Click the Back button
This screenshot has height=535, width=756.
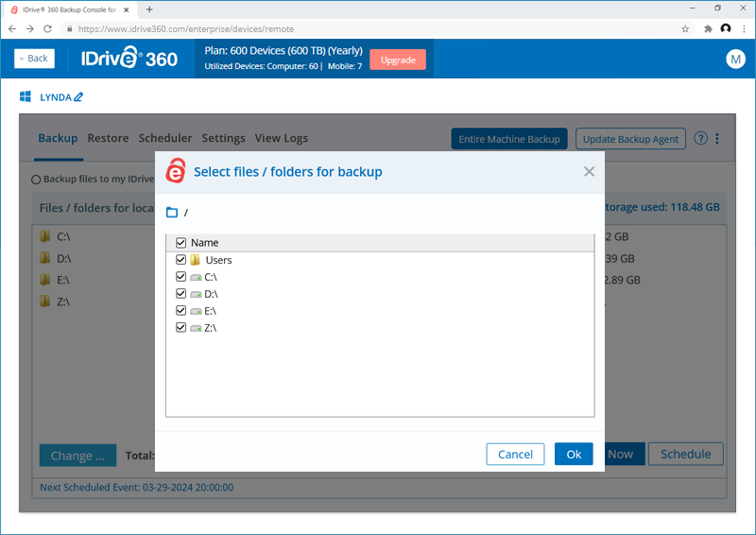[34, 59]
